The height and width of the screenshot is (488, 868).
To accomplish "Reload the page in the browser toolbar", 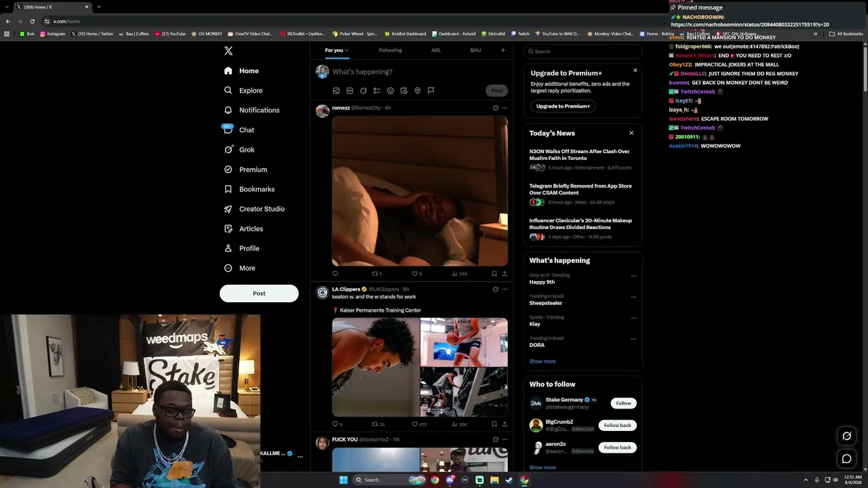I will [32, 21].
